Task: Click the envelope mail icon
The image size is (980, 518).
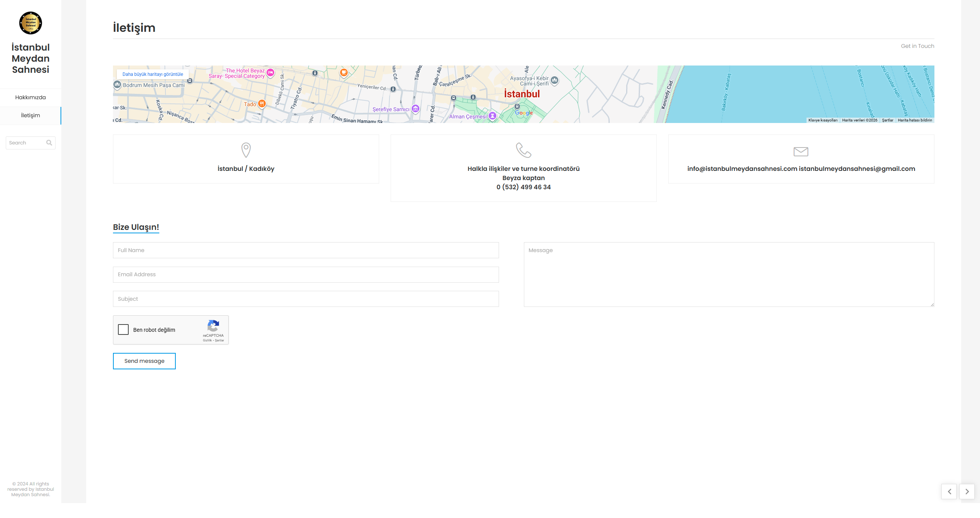Action: click(801, 152)
